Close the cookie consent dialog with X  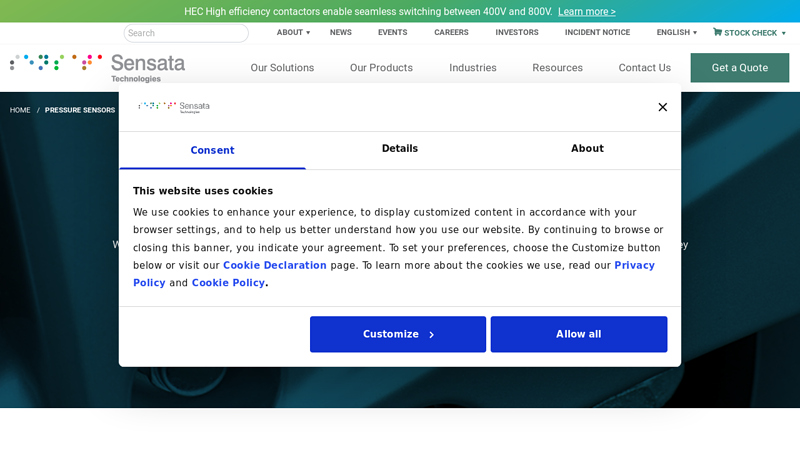point(662,107)
